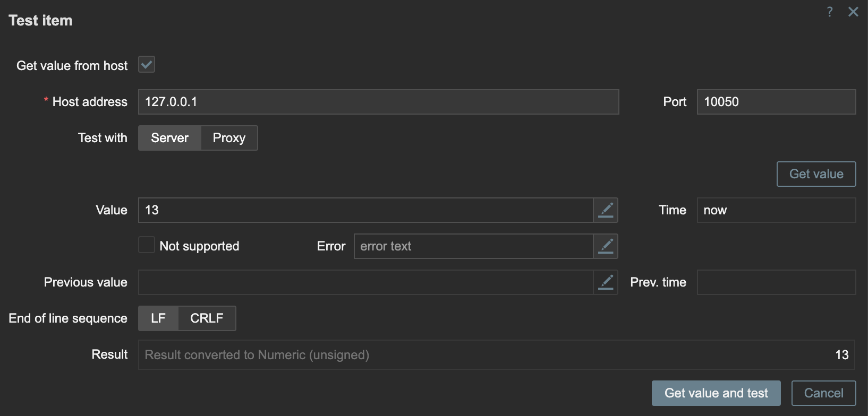This screenshot has height=416, width=868.
Task: Focus the Port input field
Action: click(x=776, y=102)
